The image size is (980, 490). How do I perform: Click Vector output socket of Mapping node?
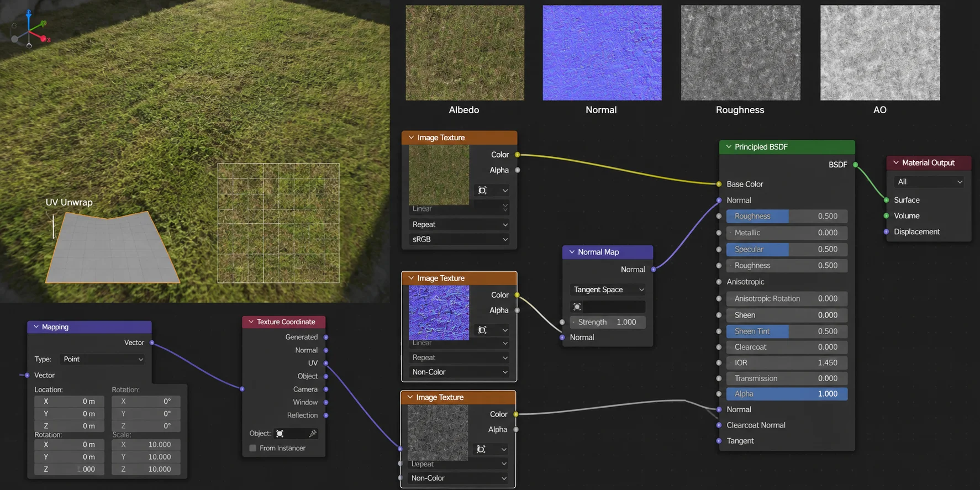(152, 343)
